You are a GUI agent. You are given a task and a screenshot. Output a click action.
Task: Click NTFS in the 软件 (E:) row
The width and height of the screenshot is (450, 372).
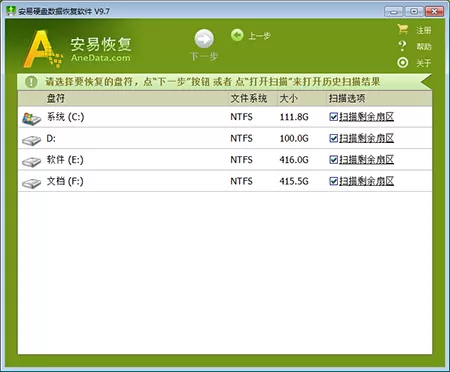pyautogui.click(x=241, y=160)
